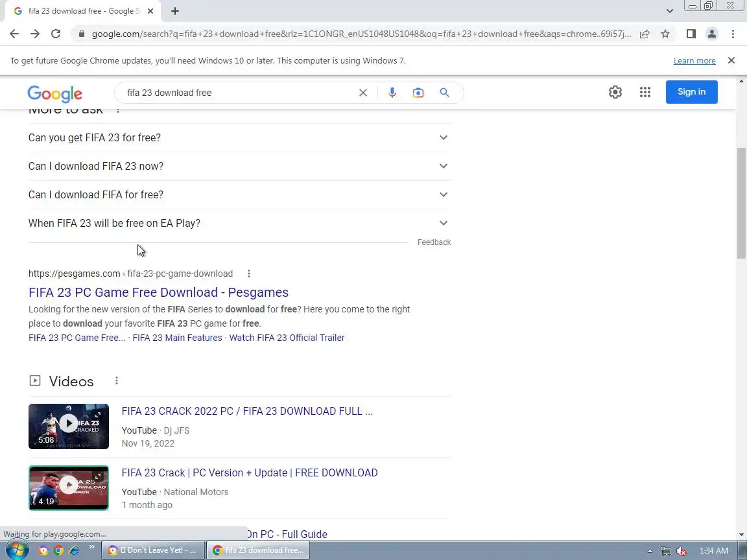The image size is (747, 560).
Task: Click the page vertical scrollbar thumb
Action: pos(741,204)
